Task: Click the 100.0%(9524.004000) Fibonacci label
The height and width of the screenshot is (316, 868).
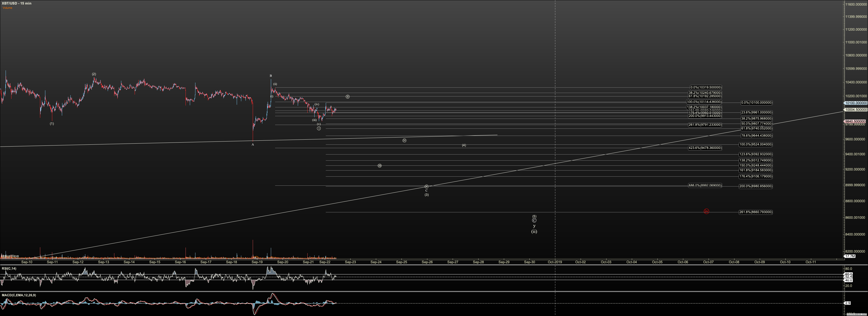Action: click(x=756, y=144)
